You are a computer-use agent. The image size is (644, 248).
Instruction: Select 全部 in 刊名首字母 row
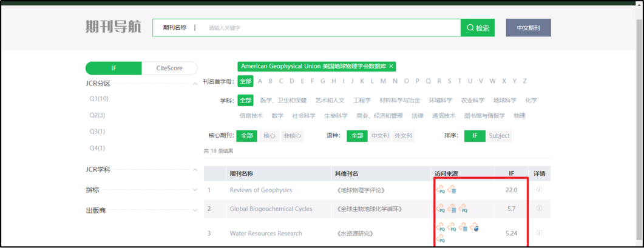tap(246, 81)
